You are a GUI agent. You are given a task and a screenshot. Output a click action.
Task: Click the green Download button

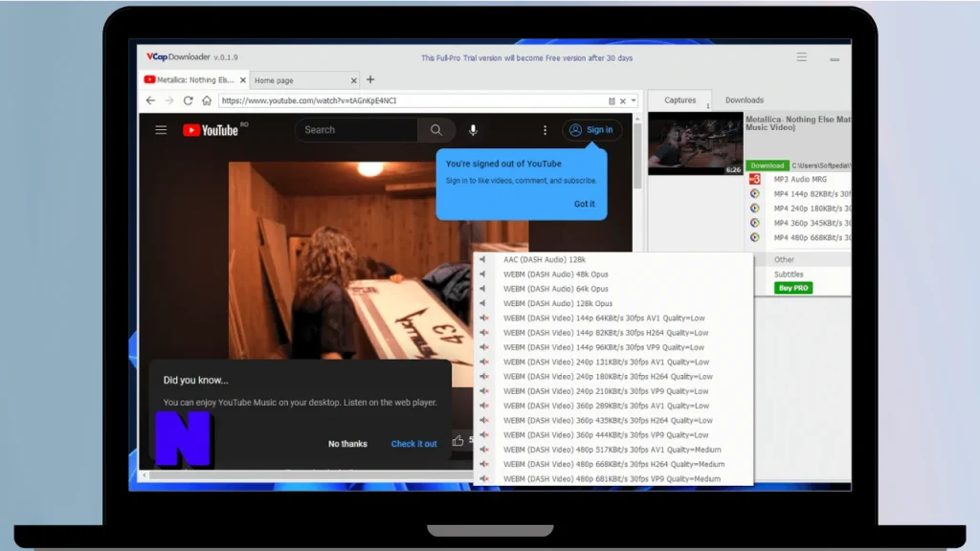(x=767, y=165)
